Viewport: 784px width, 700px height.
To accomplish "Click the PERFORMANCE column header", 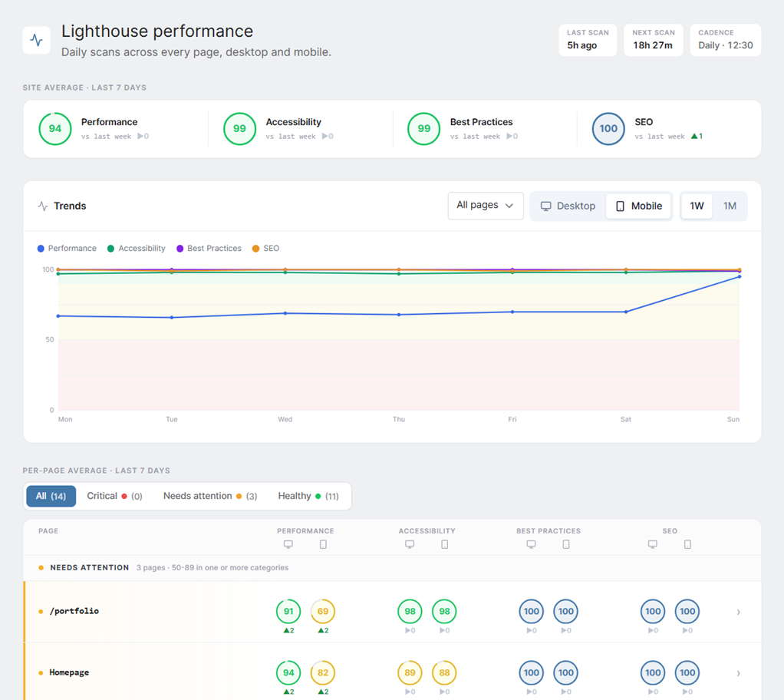I will coord(305,531).
